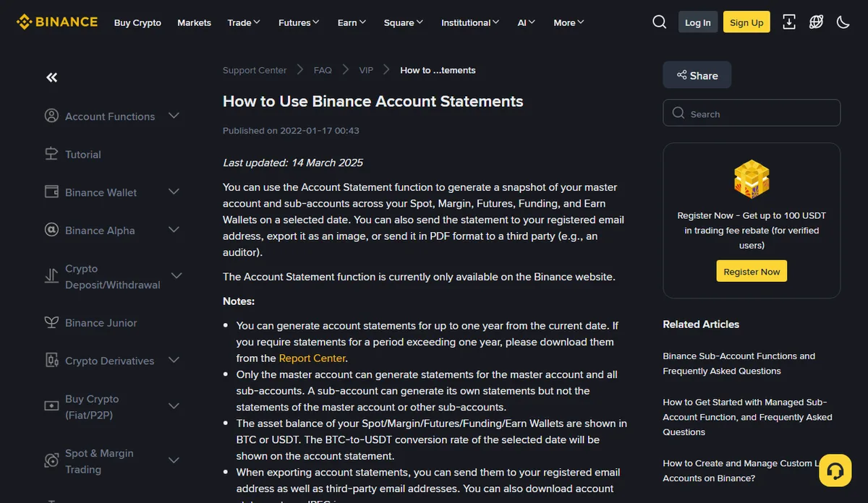
Task: Click the Crypto Deposit/Withdrawal icon
Action: (51, 276)
